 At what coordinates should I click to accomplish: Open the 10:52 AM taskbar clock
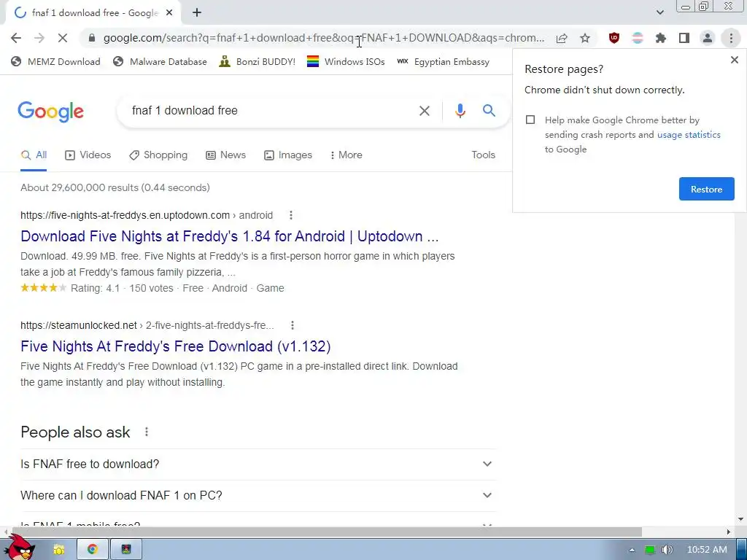tap(706, 550)
